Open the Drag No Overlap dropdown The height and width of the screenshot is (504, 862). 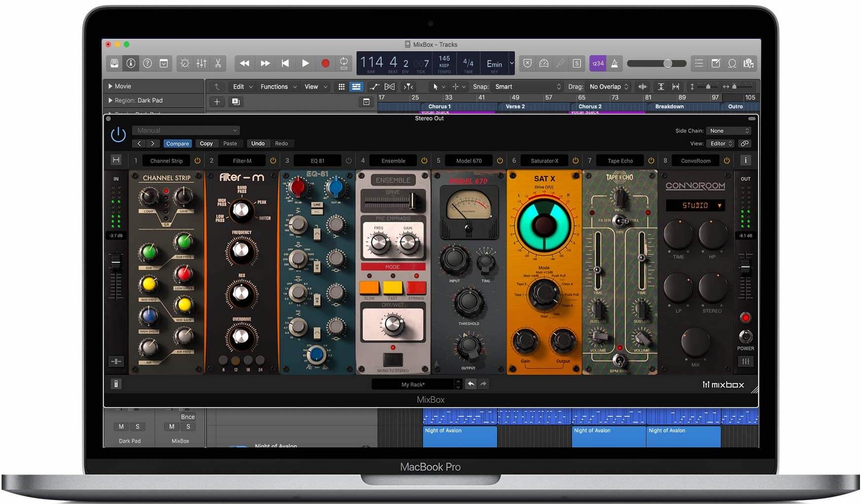pos(609,87)
